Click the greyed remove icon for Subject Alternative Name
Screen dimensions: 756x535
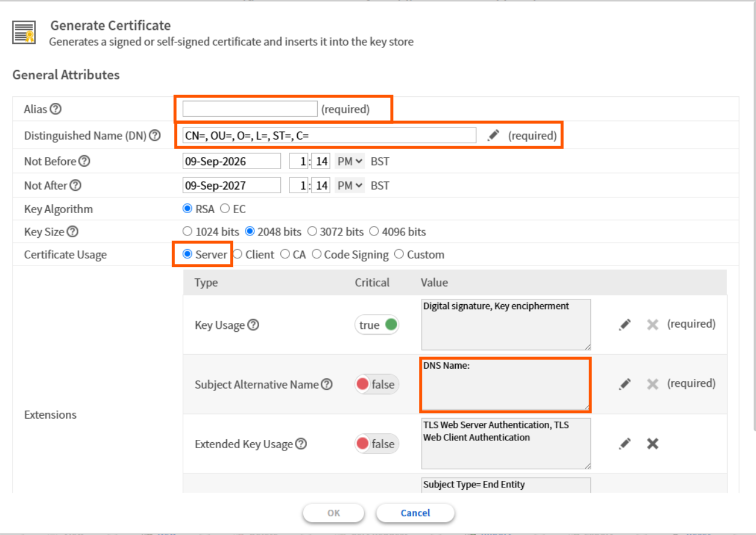(x=652, y=384)
